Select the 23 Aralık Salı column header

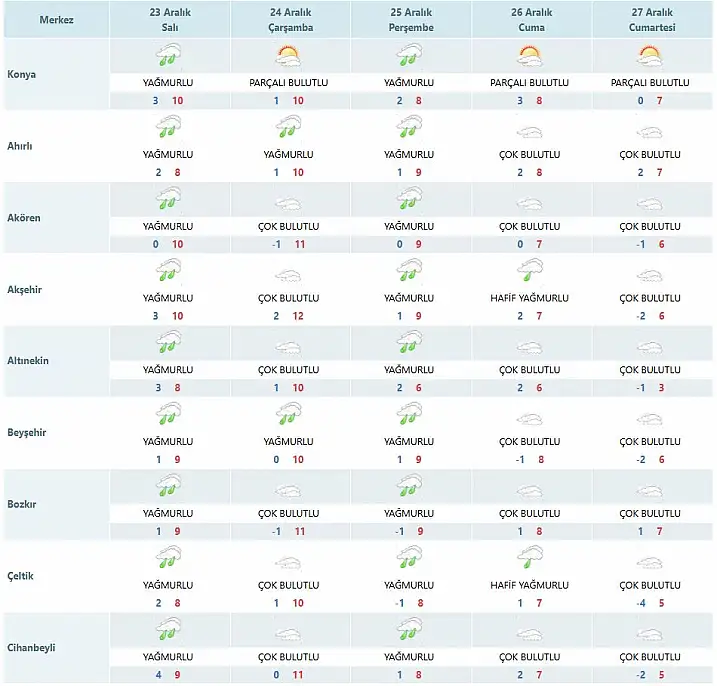tap(168, 21)
